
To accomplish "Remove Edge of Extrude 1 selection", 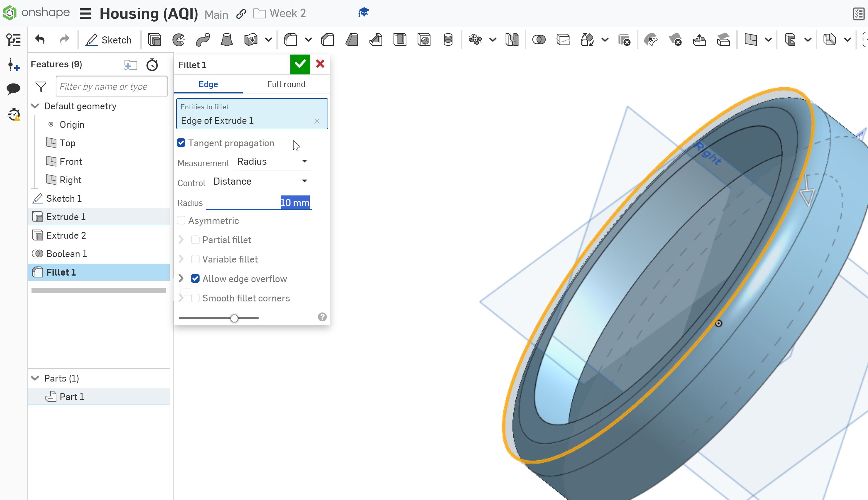I will (317, 121).
